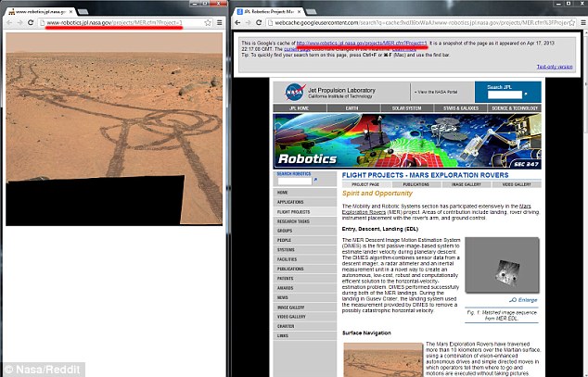Viewport: 588px width, 377px height.
Task: Close the robotics.jpl.nasa.gov tab in the left window
Action: click(x=70, y=12)
